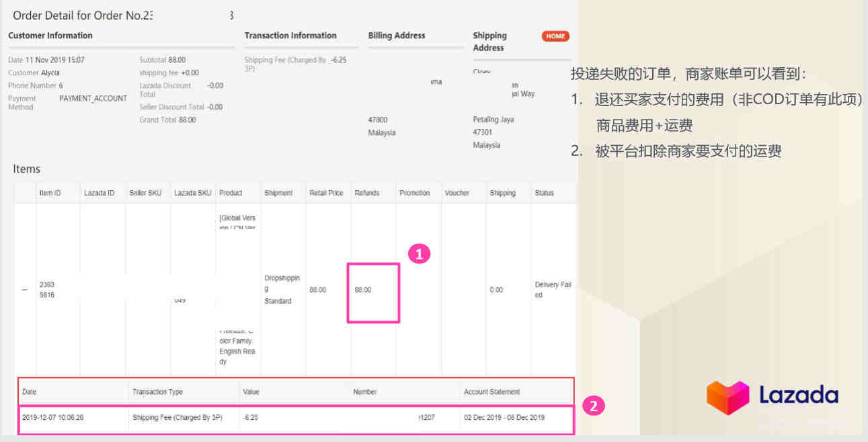
Task: Select the Voucher column header
Action: 457,193
